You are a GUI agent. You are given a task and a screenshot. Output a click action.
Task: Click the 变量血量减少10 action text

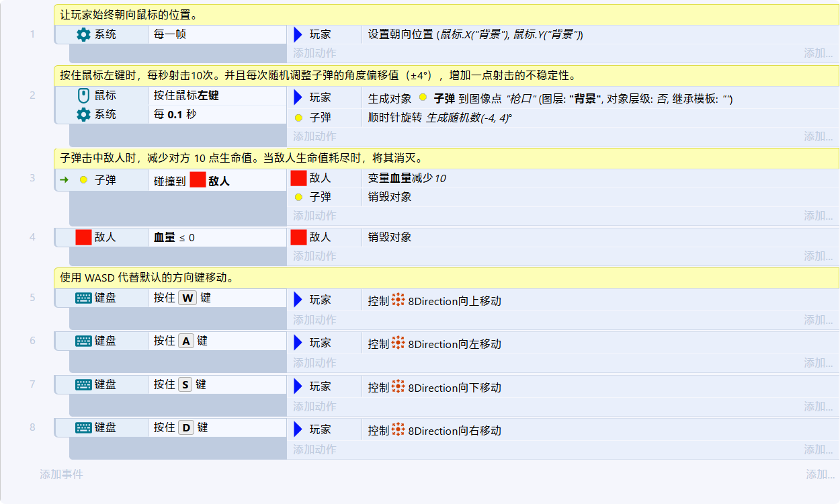[x=407, y=178]
